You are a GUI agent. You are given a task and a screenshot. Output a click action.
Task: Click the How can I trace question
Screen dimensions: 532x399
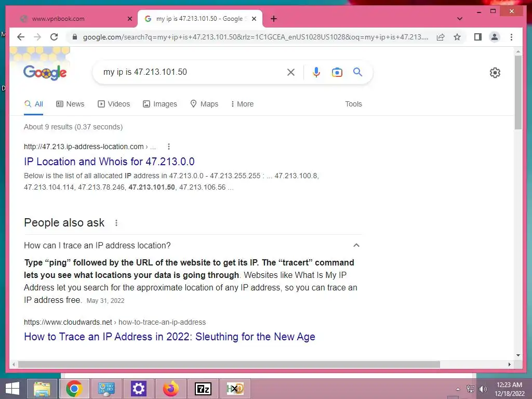[x=97, y=245]
